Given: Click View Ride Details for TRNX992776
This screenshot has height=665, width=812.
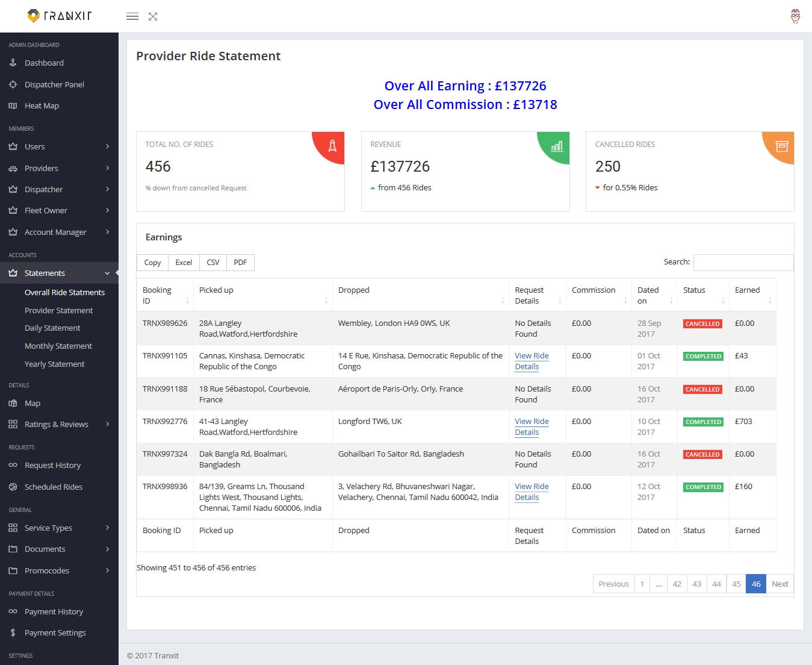Looking at the screenshot, I should point(532,426).
